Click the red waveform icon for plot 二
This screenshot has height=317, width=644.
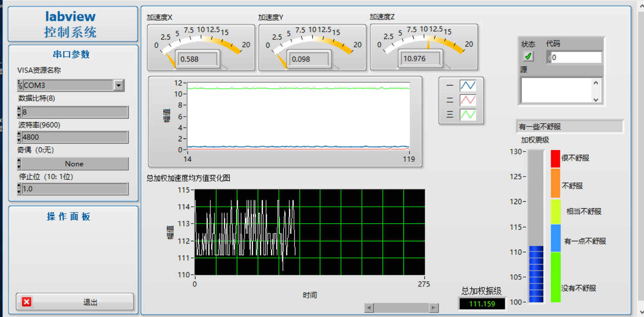click(468, 100)
